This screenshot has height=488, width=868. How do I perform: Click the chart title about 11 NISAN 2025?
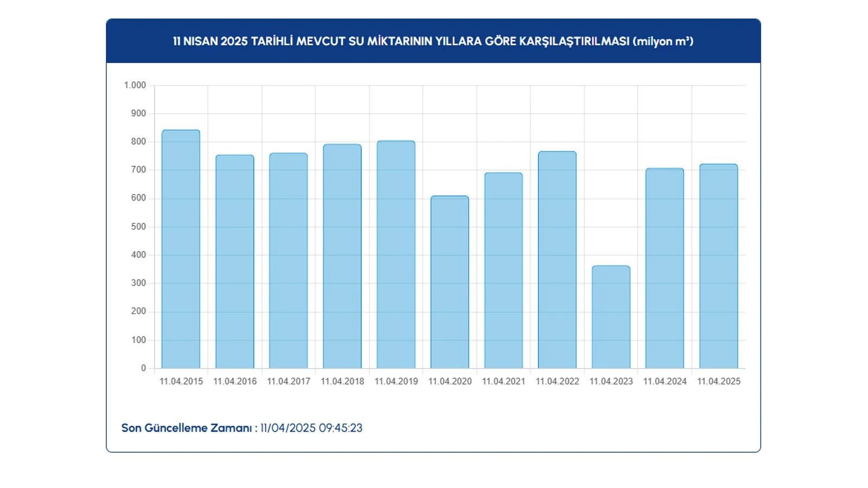433,41
